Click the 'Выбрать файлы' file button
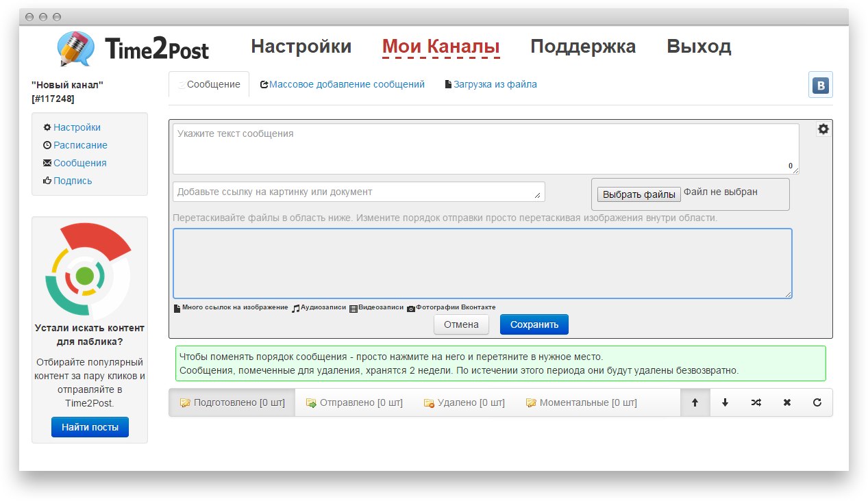868x501 pixels. (x=638, y=194)
